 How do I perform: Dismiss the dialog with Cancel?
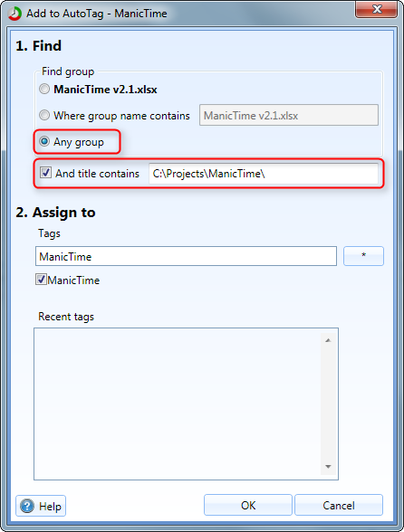(x=339, y=505)
